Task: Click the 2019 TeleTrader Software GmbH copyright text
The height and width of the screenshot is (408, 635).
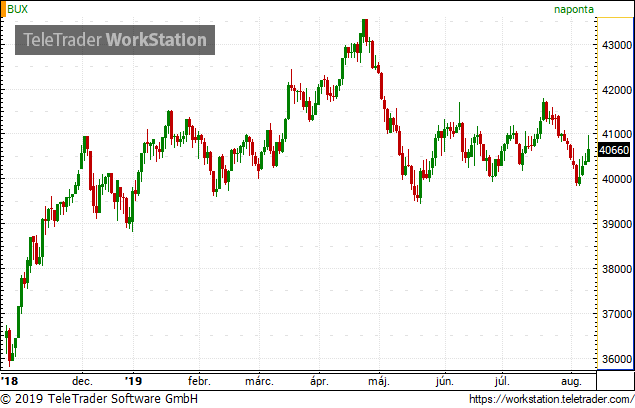Action: click(99, 399)
